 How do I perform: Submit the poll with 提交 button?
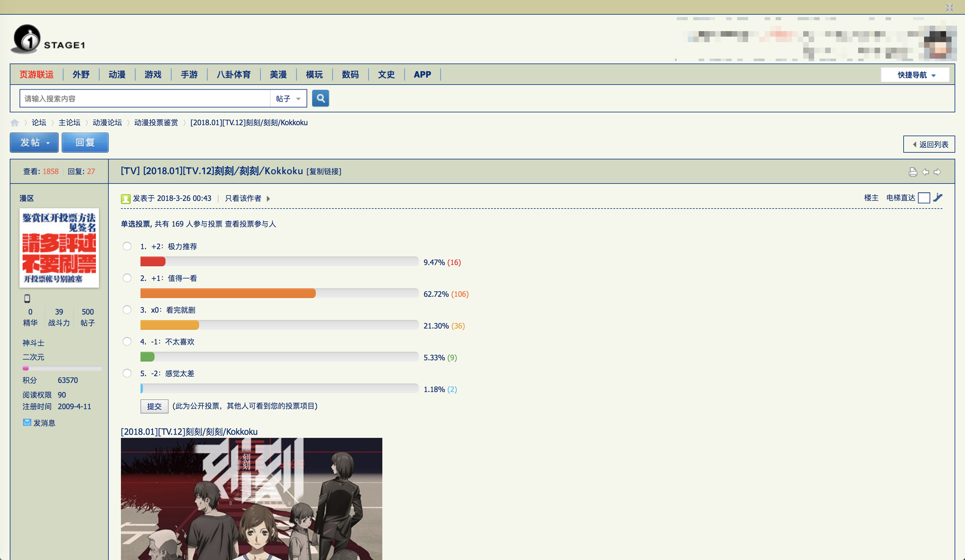point(154,406)
